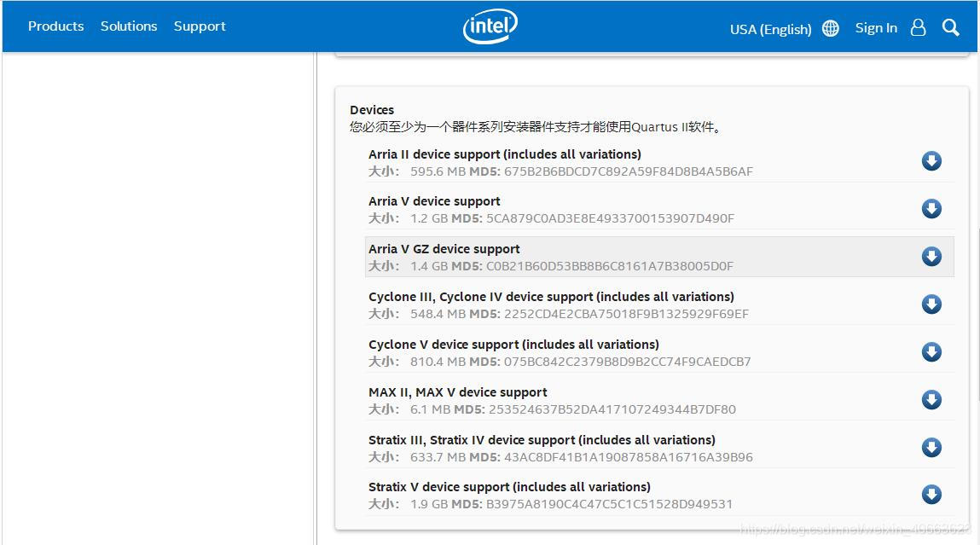980x545 pixels.
Task: Open the Solutions menu
Action: [x=129, y=26]
